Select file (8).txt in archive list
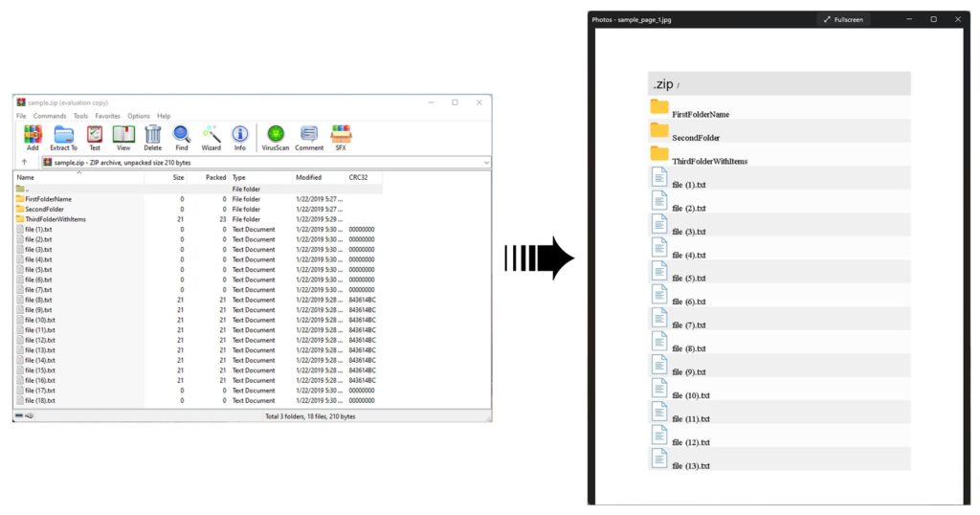The image size is (980, 515). (38, 300)
